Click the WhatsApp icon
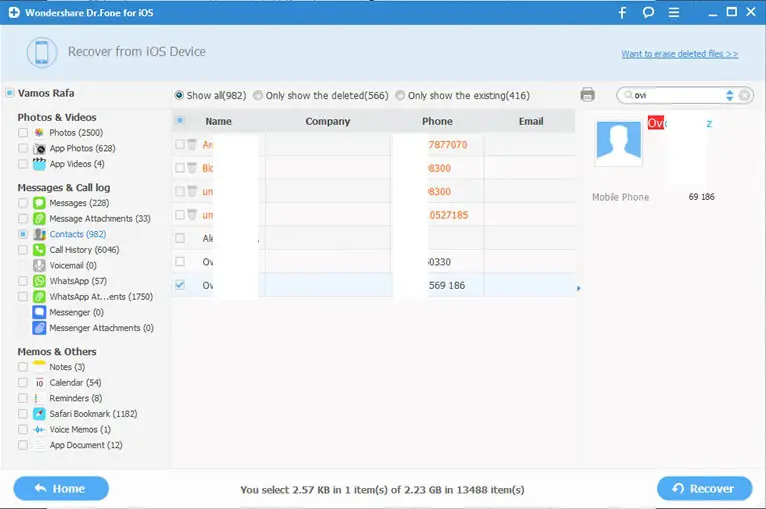The width and height of the screenshot is (766, 509). click(39, 281)
